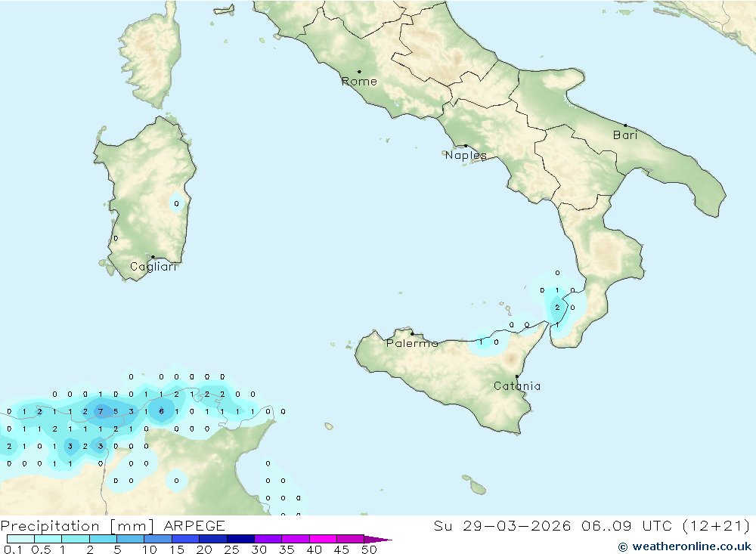This screenshot has width=756, height=554.
Task: Click the precipitation value '6' on the map
Action: point(162,411)
